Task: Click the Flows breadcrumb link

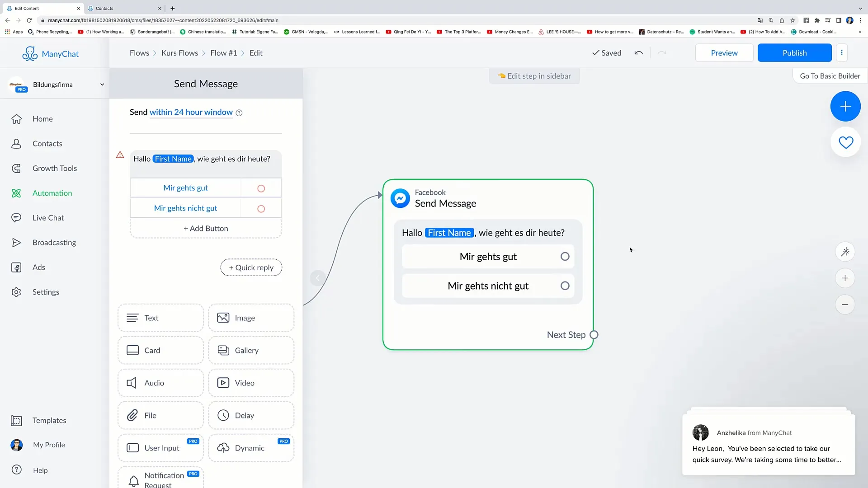Action: [139, 53]
